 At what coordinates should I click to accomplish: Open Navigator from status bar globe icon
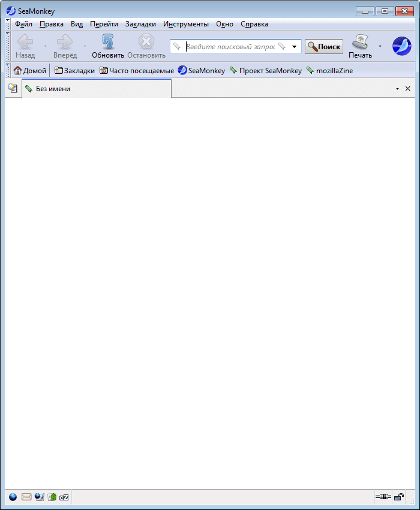pos(13,497)
